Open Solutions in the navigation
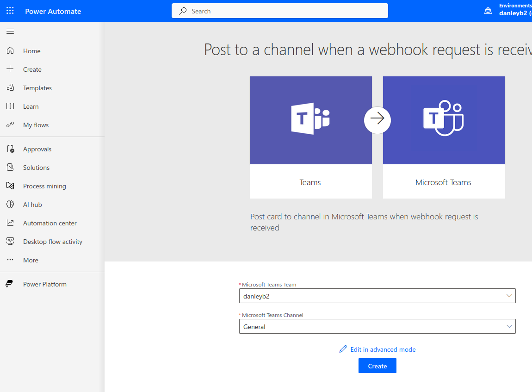The width and height of the screenshot is (532, 392). click(x=36, y=168)
